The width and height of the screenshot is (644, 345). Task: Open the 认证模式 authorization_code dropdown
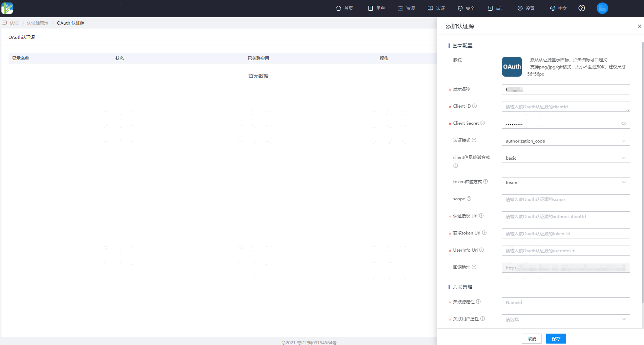click(566, 141)
